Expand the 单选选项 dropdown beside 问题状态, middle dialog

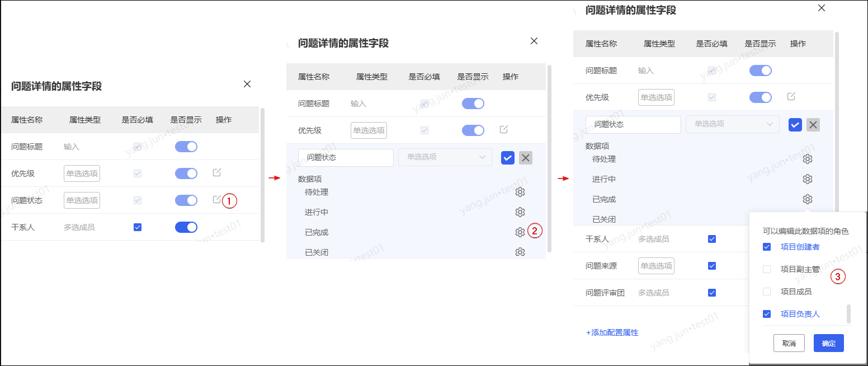pos(445,157)
